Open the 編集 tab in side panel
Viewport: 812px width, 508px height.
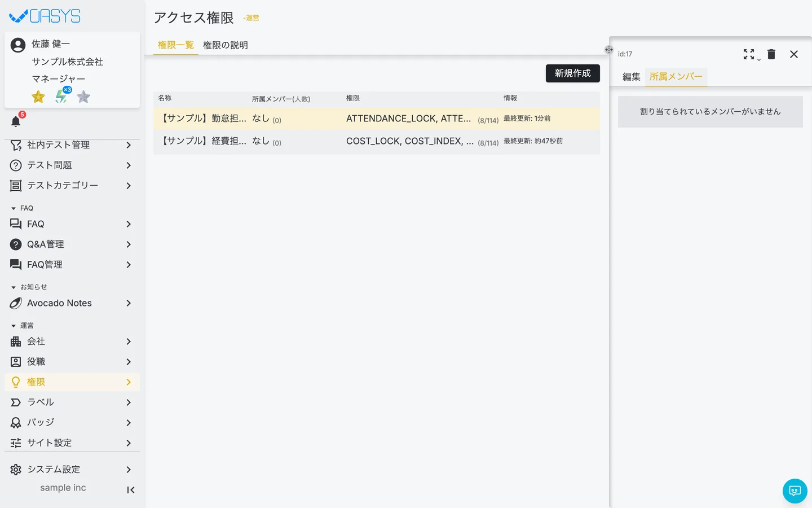(x=632, y=77)
